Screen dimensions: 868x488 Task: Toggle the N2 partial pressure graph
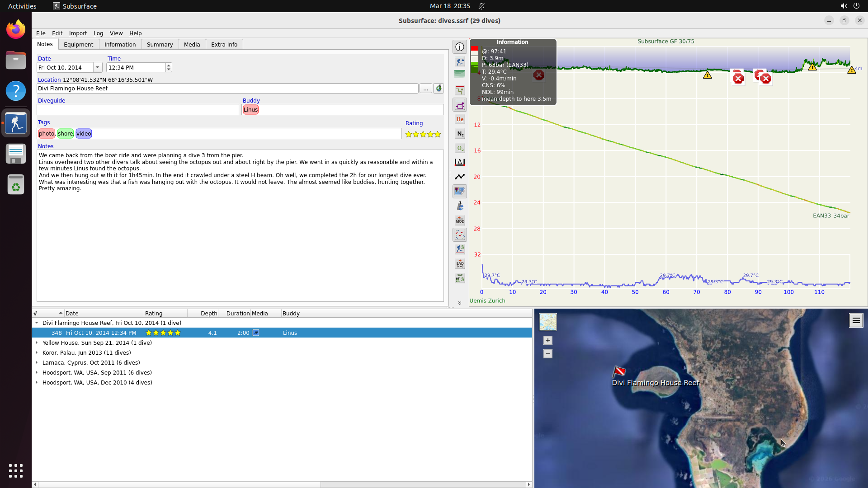click(x=460, y=134)
